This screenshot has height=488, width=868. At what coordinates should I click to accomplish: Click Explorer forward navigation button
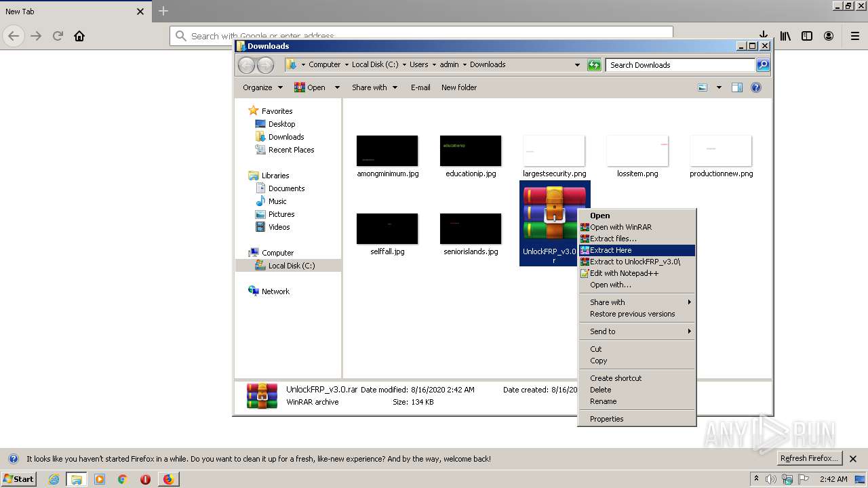265,65
